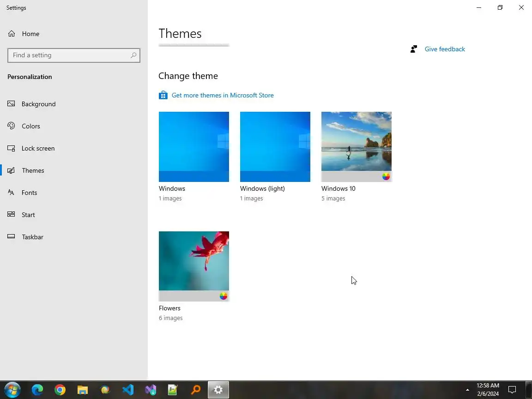Apply the Windows (light) theme

pyautogui.click(x=275, y=146)
